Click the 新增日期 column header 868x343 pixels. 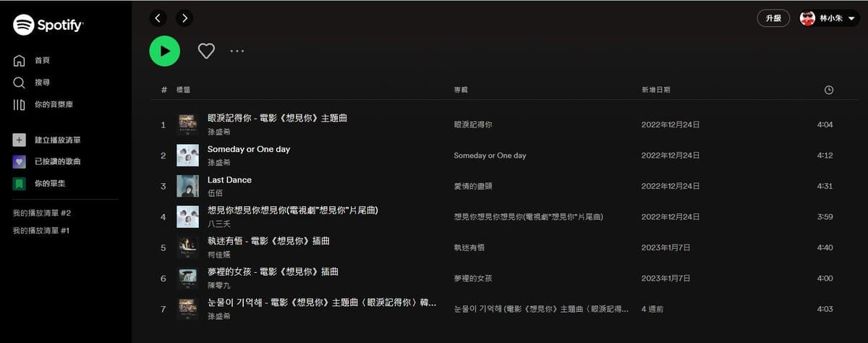pyautogui.click(x=655, y=90)
